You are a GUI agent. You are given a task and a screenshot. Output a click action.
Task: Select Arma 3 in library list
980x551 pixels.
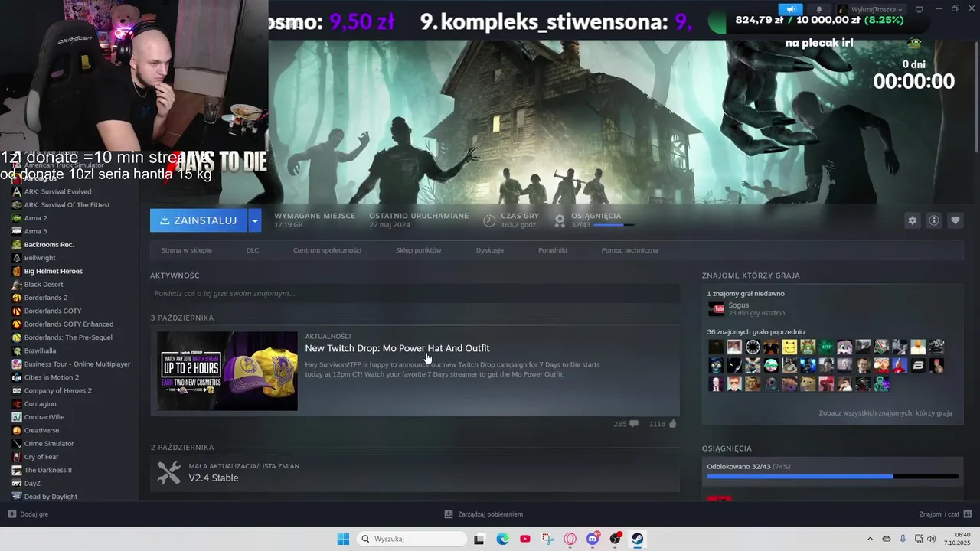35,231
